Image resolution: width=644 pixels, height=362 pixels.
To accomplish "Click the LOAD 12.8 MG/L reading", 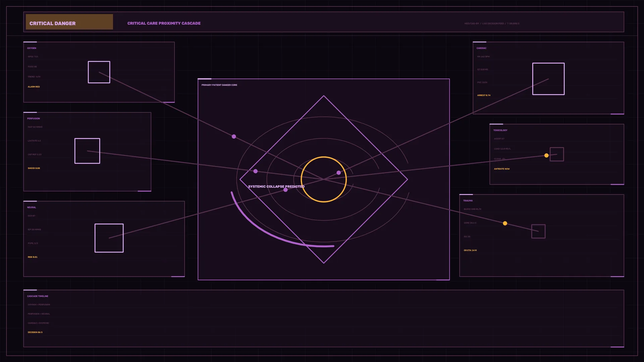I will (x=502, y=149).
